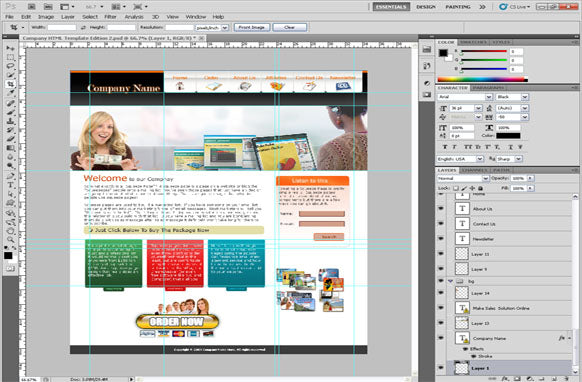Switch to the Essentials workspace
The height and width of the screenshot is (382, 582).
(x=391, y=7)
